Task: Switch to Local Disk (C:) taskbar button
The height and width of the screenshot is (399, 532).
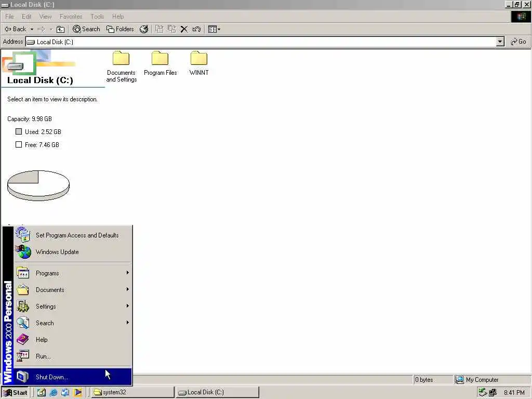Action: point(218,393)
